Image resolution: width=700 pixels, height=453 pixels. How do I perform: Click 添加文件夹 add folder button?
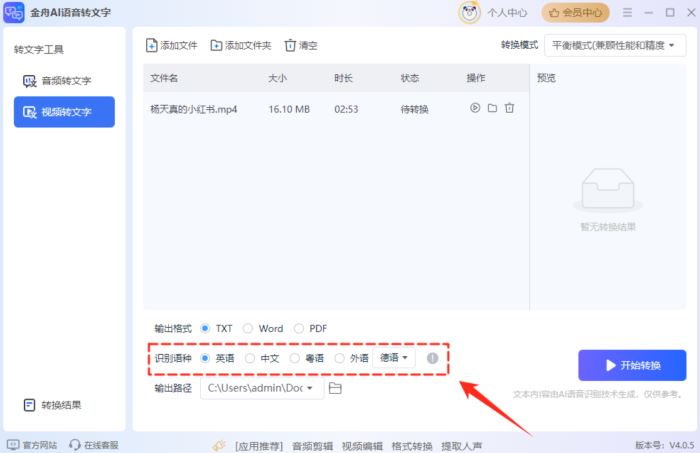(x=241, y=46)
